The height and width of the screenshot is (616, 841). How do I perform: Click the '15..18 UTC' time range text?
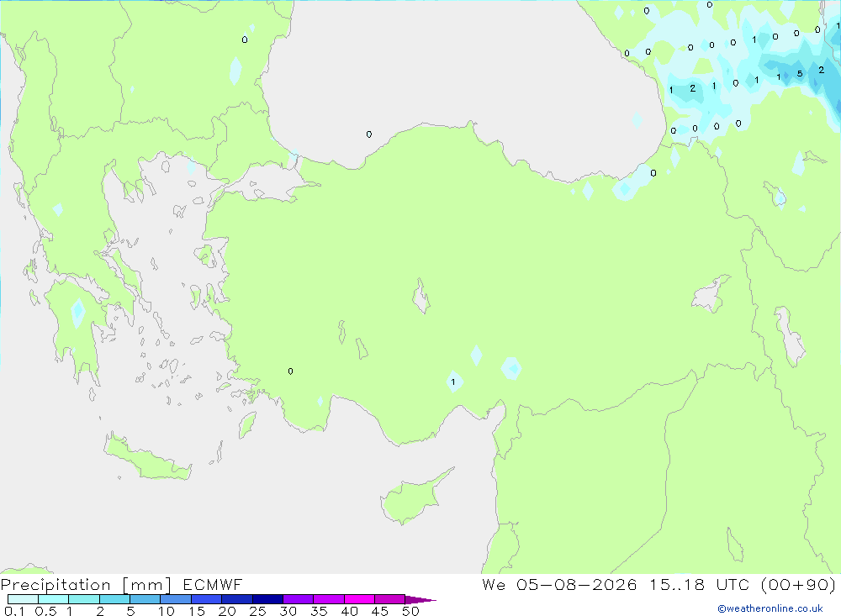click(700, 584)
